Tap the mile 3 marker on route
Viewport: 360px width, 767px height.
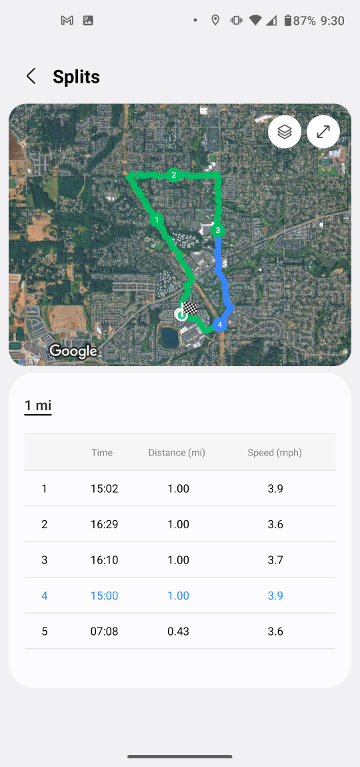coord(218,230)
